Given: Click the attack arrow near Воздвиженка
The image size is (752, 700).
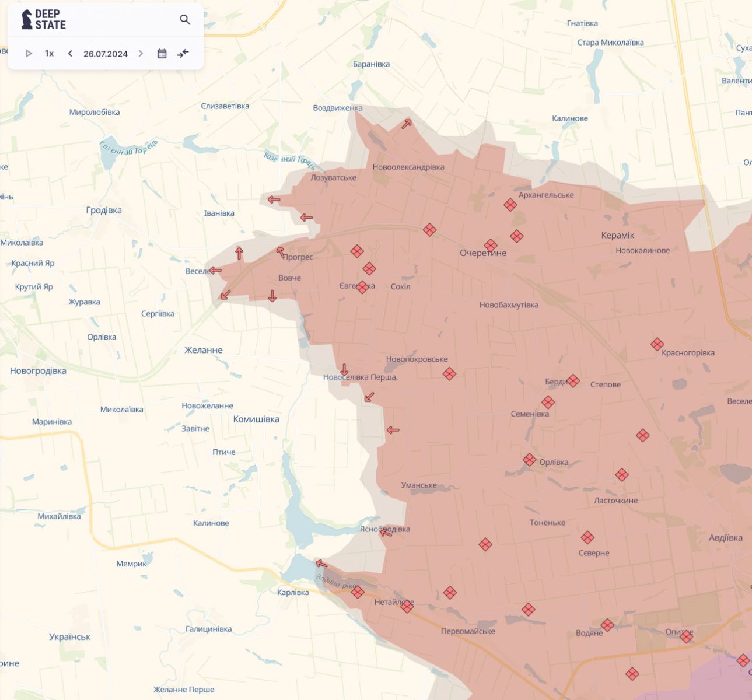Looking at the screenshot, I should (407, 124).
